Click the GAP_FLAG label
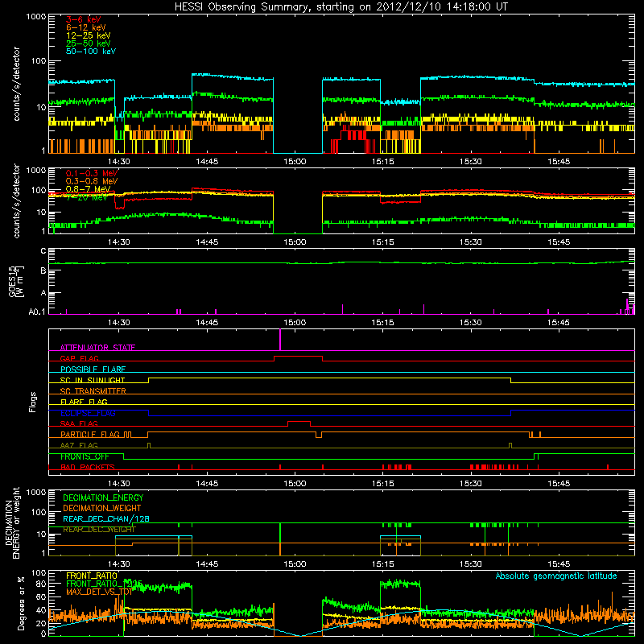The height and width of the screenshot is (644, 644). pyautogui.click(x=79, y=358)
